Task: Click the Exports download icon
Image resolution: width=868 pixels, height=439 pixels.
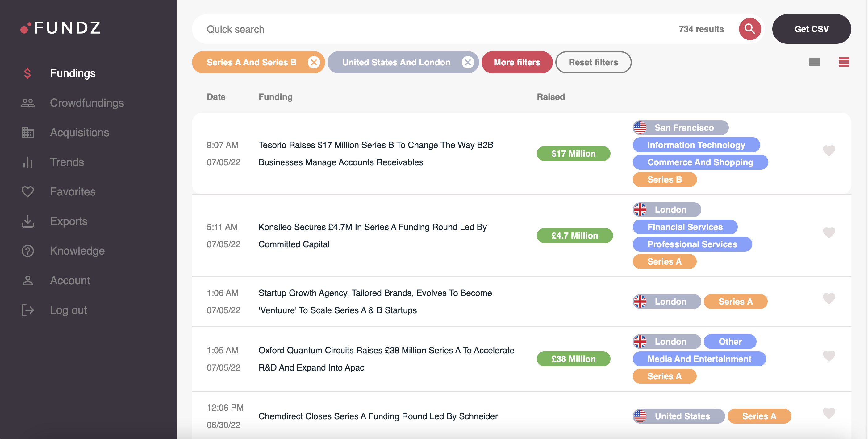Action: tap(28, 222)
